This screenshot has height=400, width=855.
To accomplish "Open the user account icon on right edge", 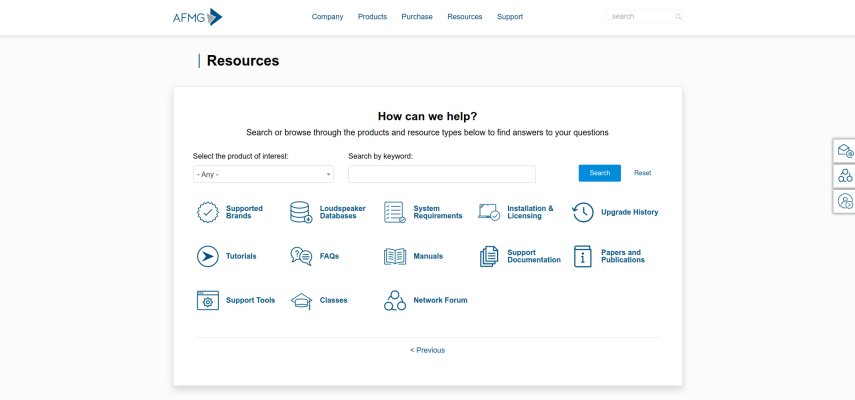I will coord(845,201).
